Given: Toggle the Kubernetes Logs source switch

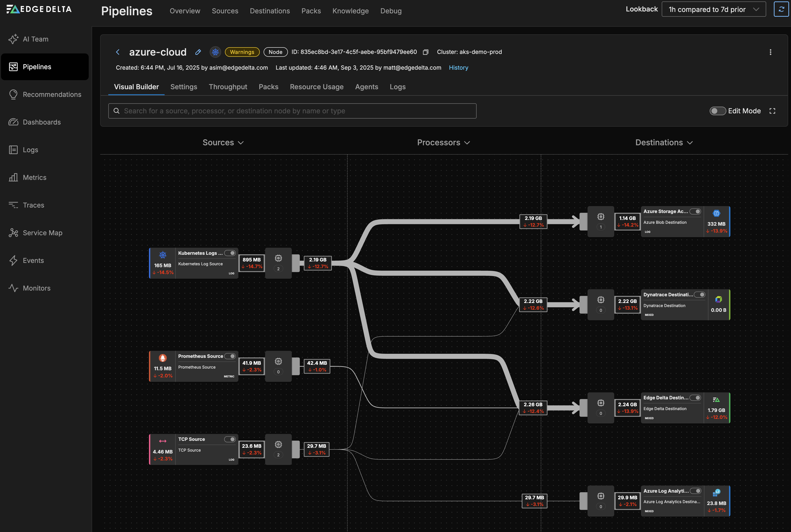Looking at the screenshot, I should coord(230,253).
